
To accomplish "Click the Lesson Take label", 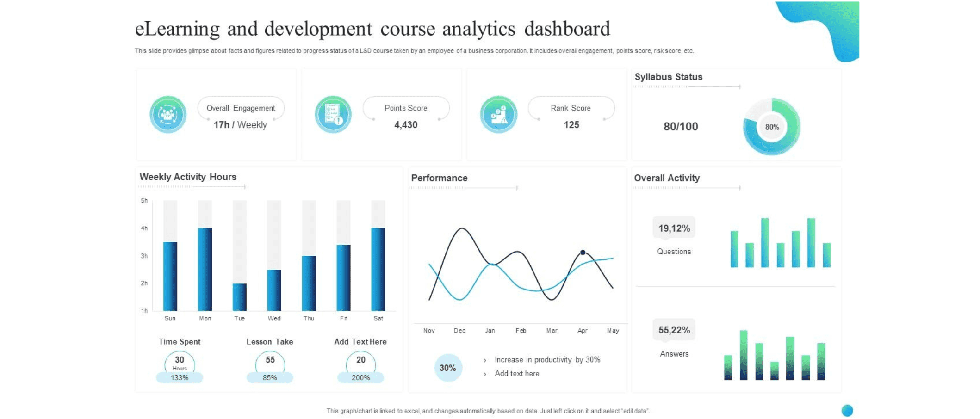I will click(x=270, y=342).
